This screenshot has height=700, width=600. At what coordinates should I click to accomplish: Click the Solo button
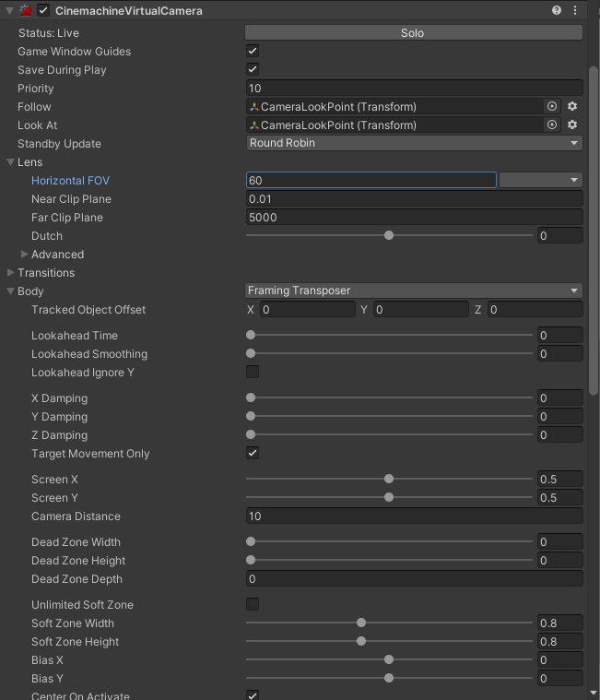click(414, 32)
